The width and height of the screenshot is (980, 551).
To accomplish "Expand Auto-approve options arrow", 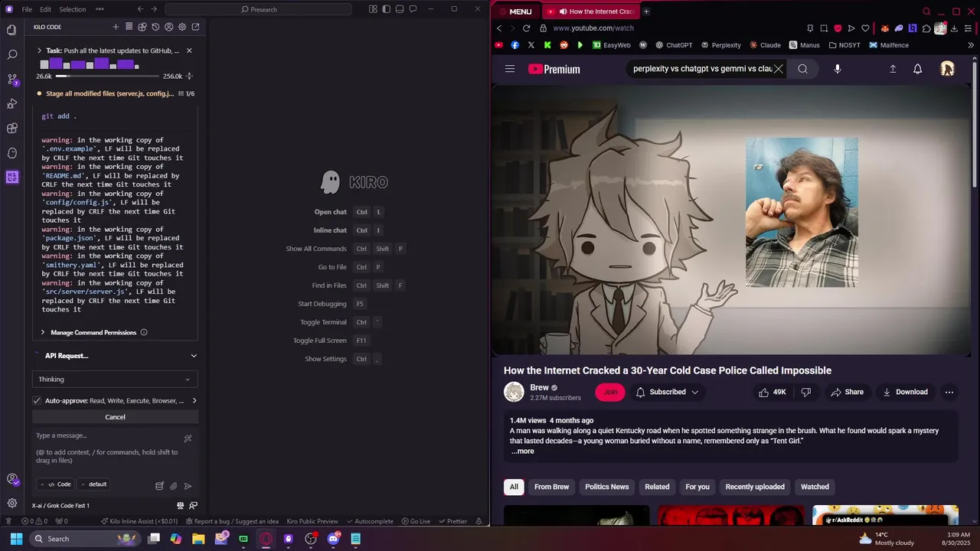I will tap(194, 400).
